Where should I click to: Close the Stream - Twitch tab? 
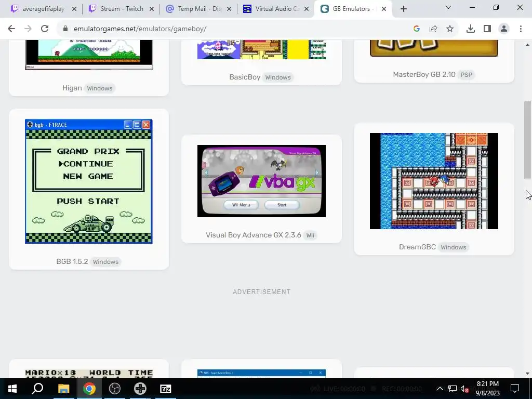(x=152, y=9)
